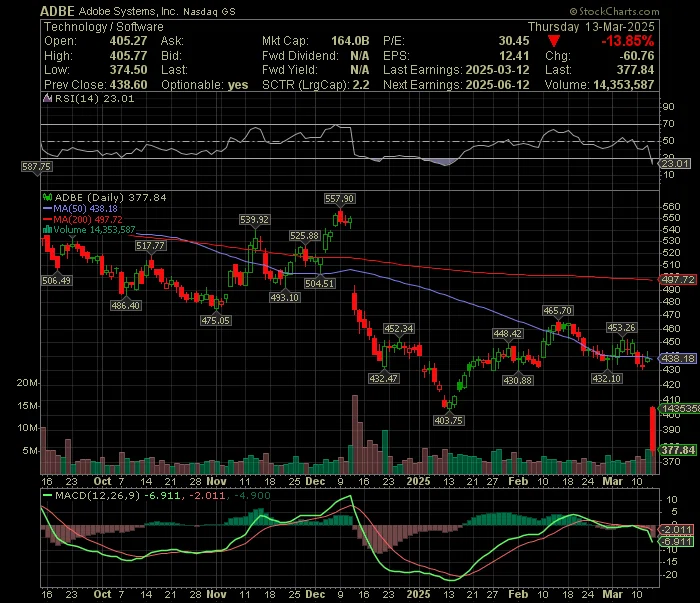Click the 493.10 low price annotation
Viewport: 700px width, 603px height.
pos(285,297)
